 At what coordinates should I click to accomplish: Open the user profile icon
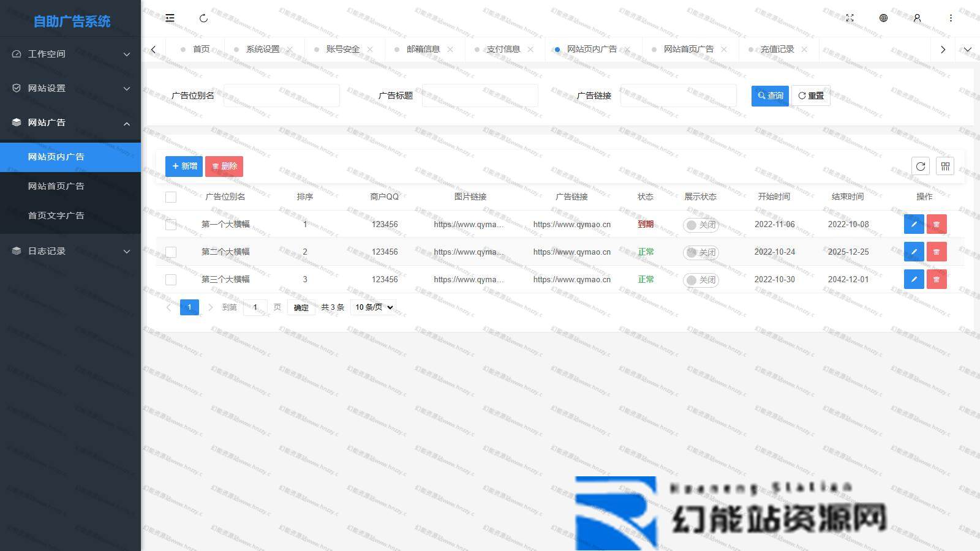[917, 18]
